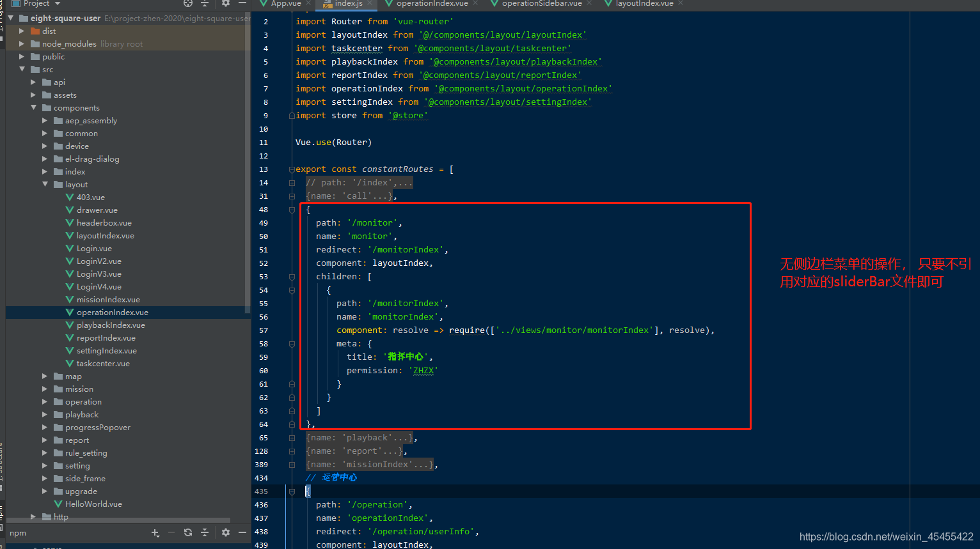Switch to the operationSidebar.vue editor tab
This screenshot has height=549, width=980.
pos(541,4)
